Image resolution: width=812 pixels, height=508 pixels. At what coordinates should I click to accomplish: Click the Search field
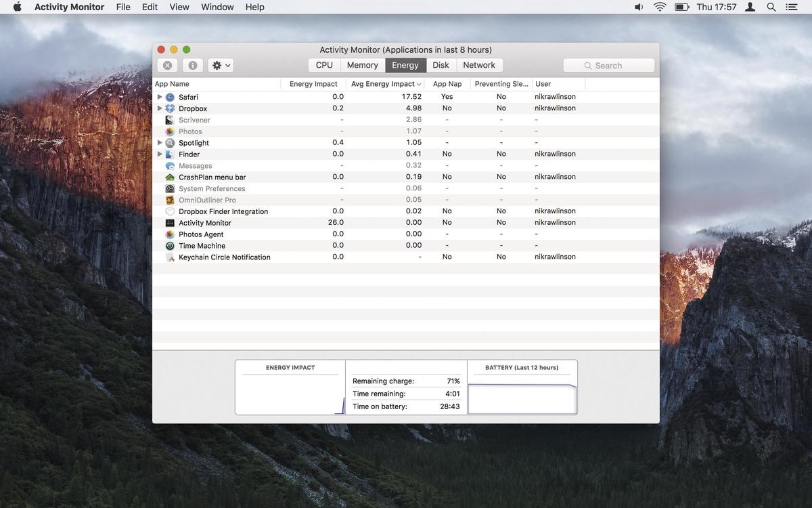click(x=609, y=65)
